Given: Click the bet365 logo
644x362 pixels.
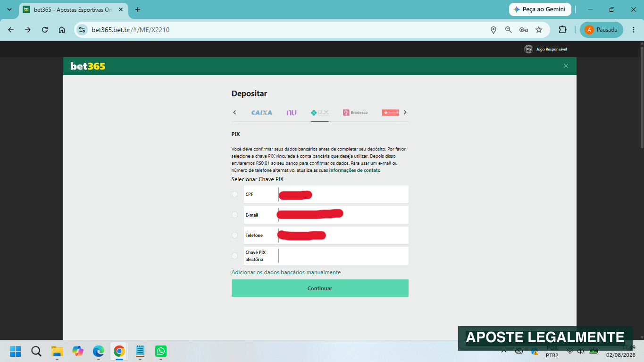Looking at the screenshot, I should (88, 66).
